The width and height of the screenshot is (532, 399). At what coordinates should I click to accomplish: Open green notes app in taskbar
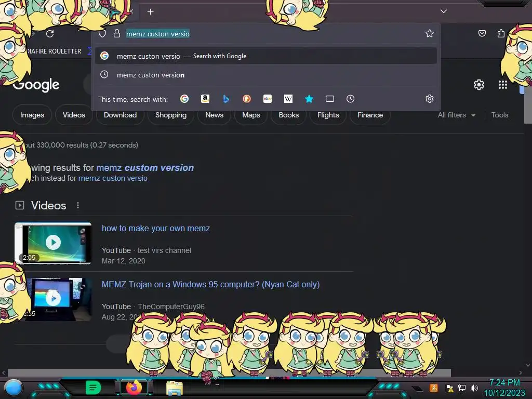(94, 388)
